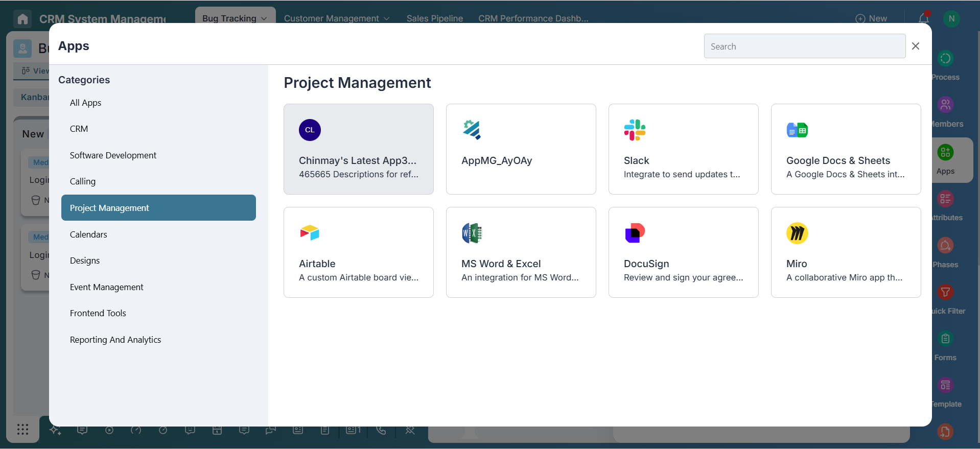Screen dimensions: 980x449
Task: Click the AI sparkle icon in bottom bar
Action: coord(55,430)
